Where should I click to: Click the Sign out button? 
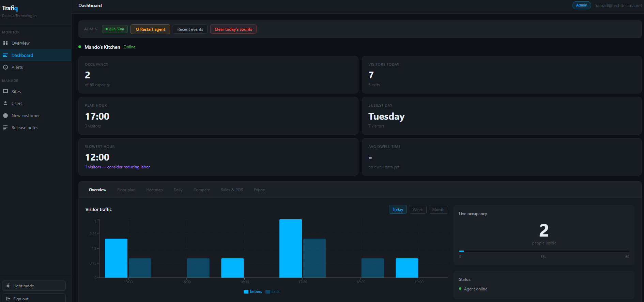(34, 298)
